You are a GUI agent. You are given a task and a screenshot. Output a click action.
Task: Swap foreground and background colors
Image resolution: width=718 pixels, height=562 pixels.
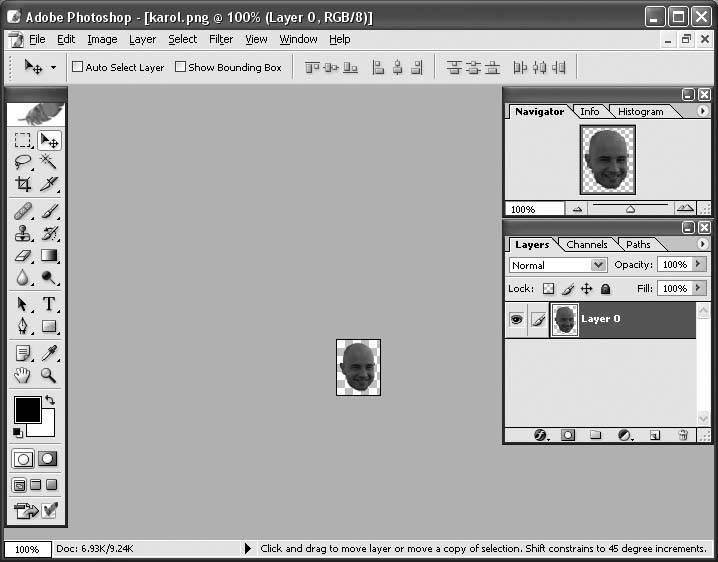[50, 400]
